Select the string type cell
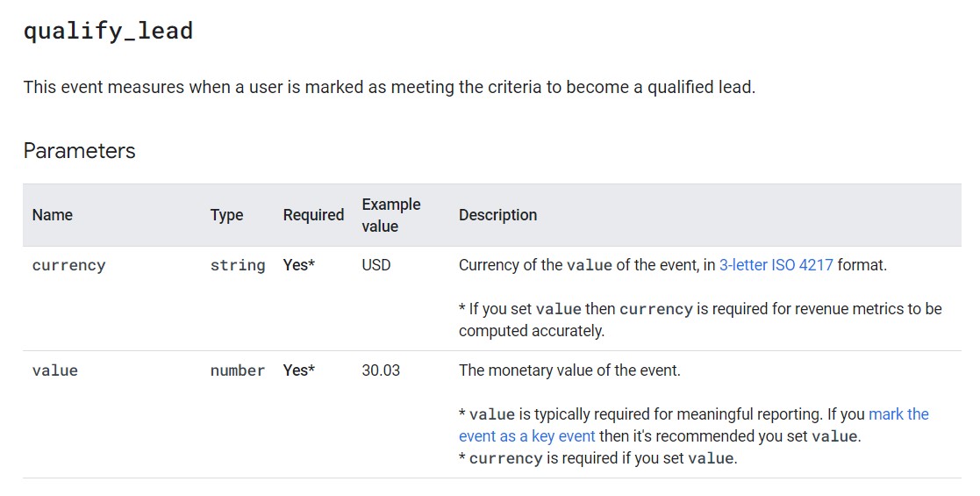This screenshot has height=496, width=980. tap(237, 265)
